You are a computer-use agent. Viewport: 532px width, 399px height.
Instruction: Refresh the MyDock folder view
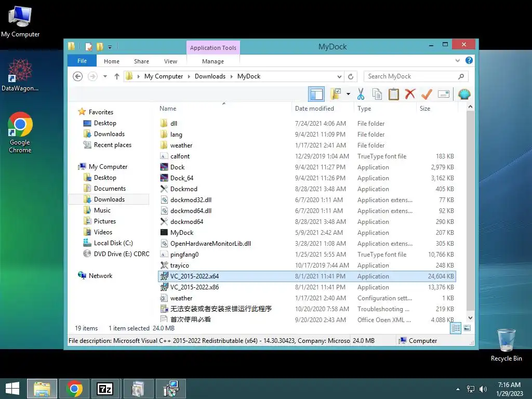tap(351, 76)
